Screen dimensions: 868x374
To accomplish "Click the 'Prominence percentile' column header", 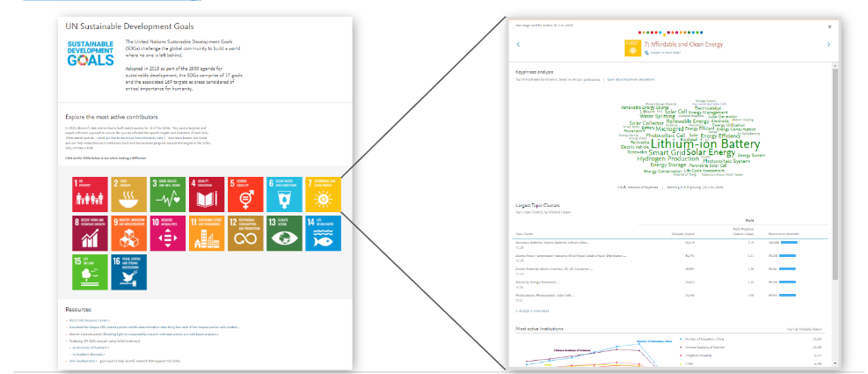I will [784, 234].
